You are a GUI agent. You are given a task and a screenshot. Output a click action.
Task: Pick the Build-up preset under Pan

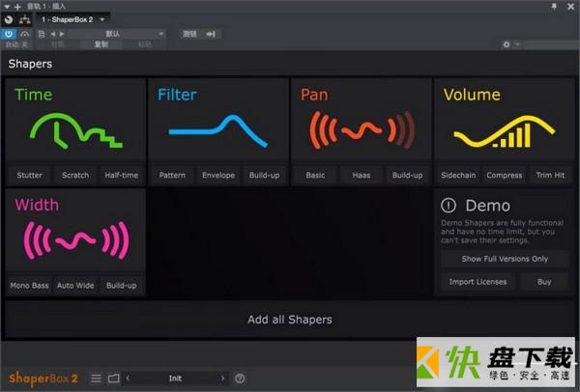pyautogui.click(x=407, y=175)
